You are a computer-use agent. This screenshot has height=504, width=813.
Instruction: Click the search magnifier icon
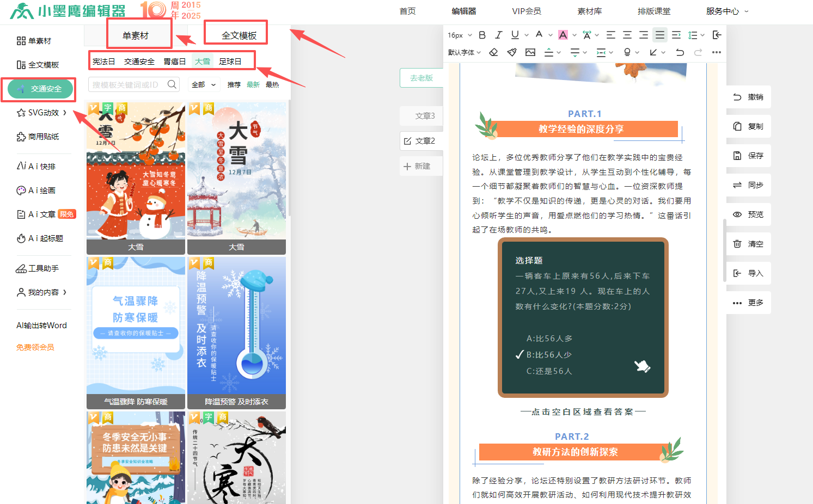[x=172, y=84]
